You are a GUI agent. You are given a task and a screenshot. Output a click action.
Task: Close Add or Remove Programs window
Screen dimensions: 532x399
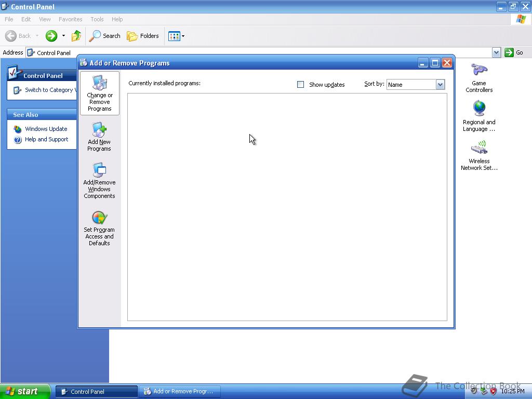coord(447,63)
